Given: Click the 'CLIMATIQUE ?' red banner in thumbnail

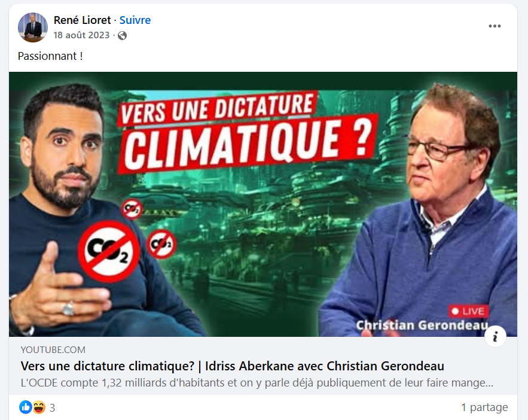Looking at the screenshot, I should pos(248,144).
